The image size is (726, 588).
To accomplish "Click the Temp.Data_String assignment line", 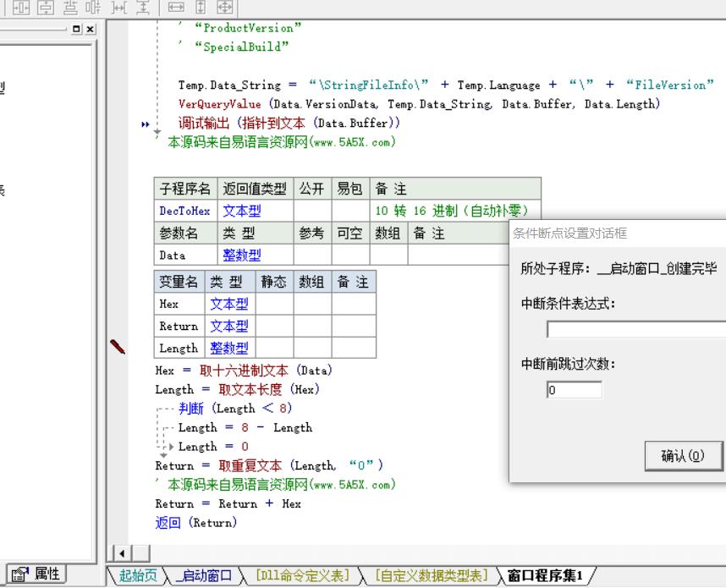I will [x=446, y=85].
